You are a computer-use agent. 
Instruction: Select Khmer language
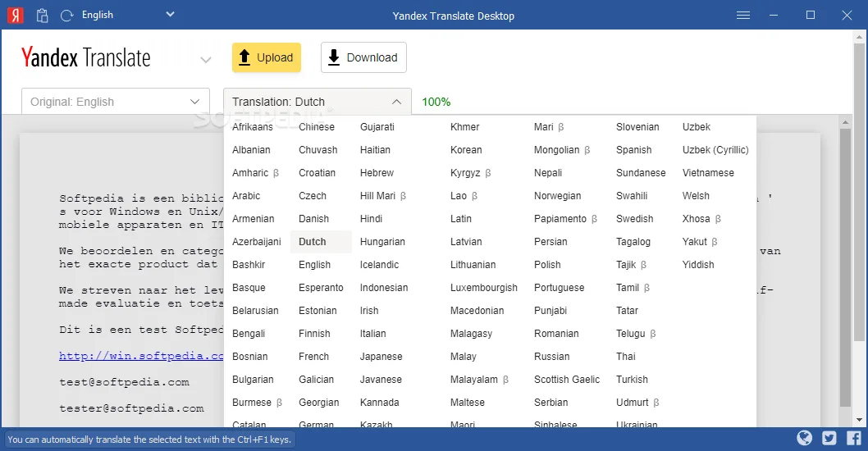point(464,127)
